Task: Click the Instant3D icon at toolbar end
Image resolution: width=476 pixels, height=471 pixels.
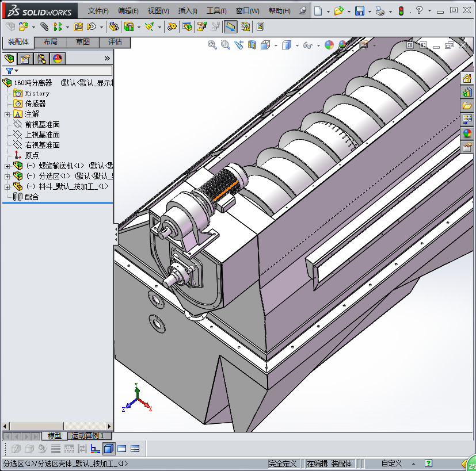Action: [260, 26]
